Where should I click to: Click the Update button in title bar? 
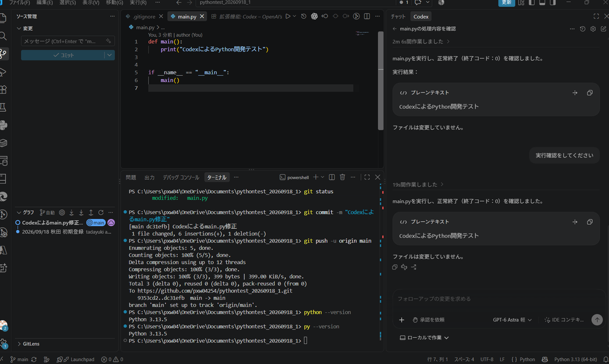point(507,3)
